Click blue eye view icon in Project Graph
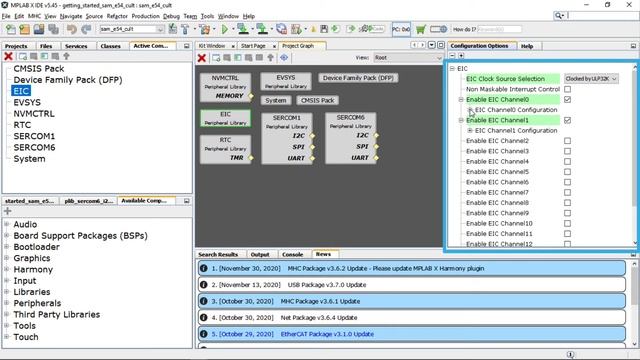This screenshot has height=360, width=640. (284, 58)
